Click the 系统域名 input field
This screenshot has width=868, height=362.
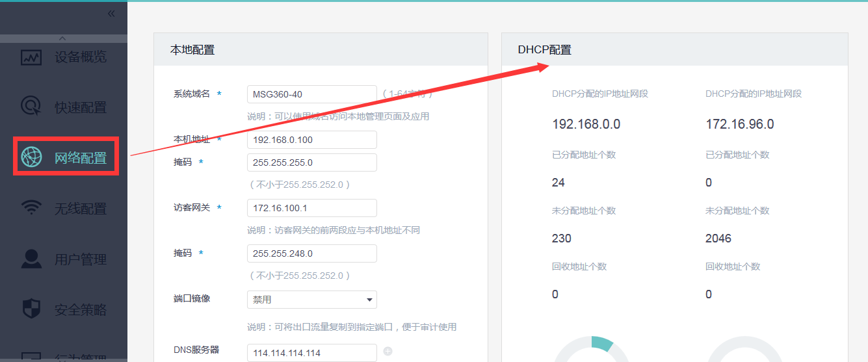(312, 94)
